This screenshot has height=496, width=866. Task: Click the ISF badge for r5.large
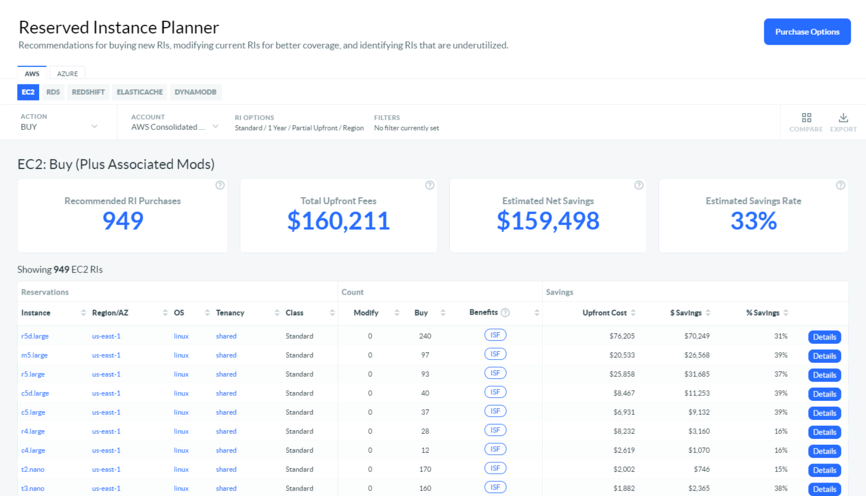coord(495,373)
